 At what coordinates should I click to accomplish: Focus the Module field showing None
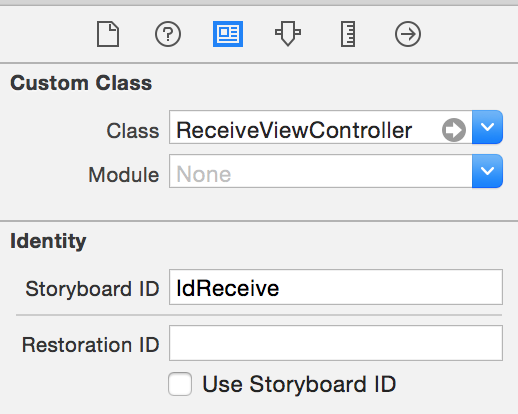click(x=321, y=171)
